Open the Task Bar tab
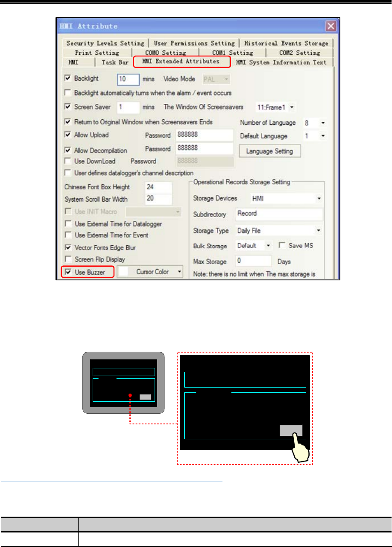Viewport: 392px width, 547px height. click(114, 62)
